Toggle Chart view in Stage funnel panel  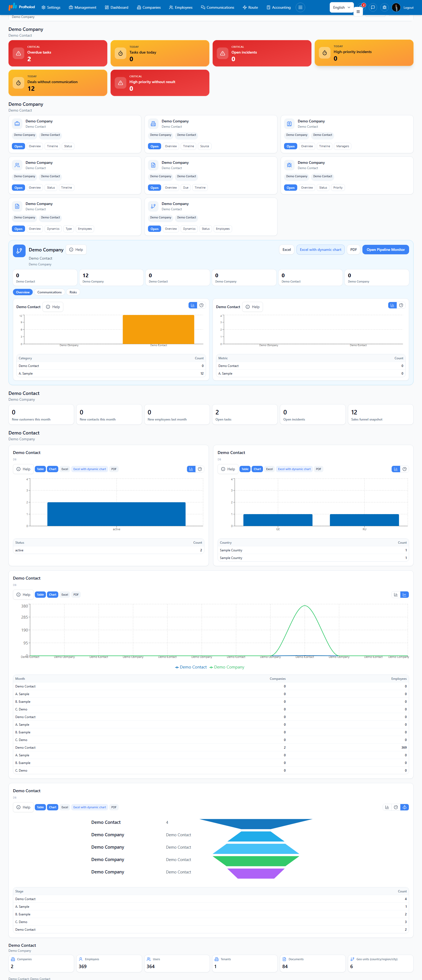point(52,807)
